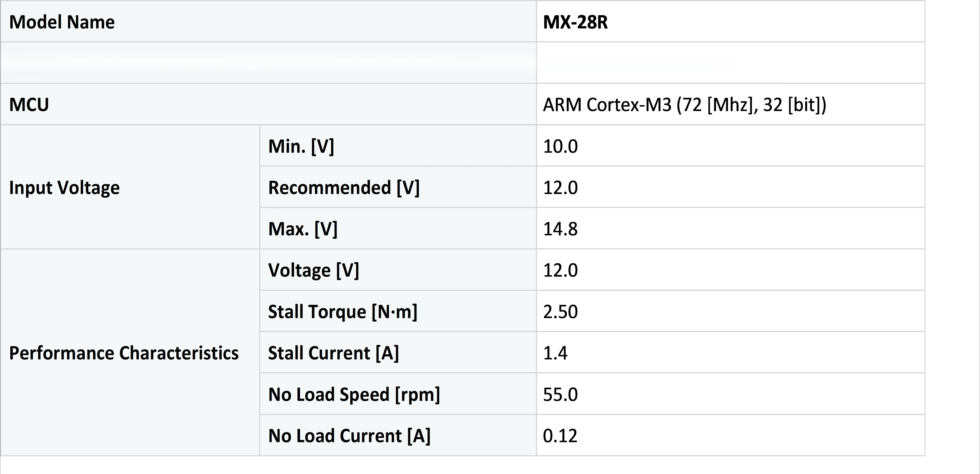Click the Stall Torque [N·m] label
980x474 pixels.
click(342, 311)
